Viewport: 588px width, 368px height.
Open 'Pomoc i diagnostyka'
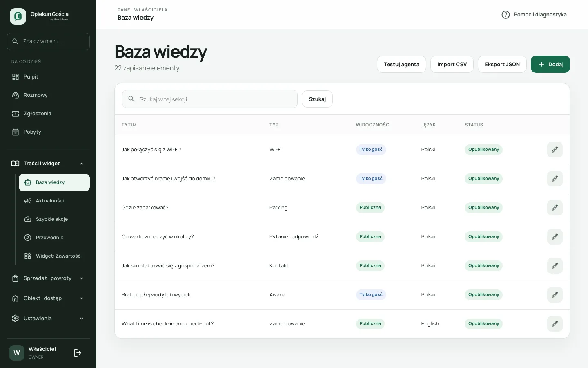[534, 15]
